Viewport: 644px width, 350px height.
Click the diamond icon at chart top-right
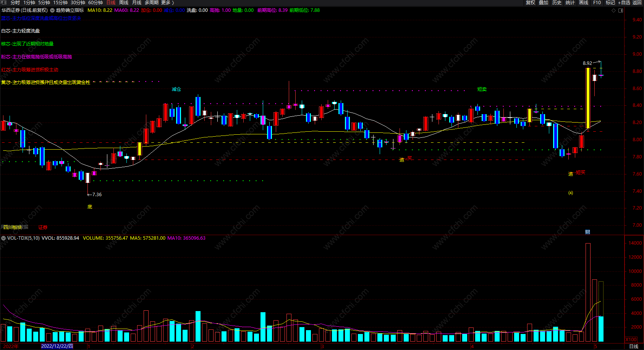point(614,10)
